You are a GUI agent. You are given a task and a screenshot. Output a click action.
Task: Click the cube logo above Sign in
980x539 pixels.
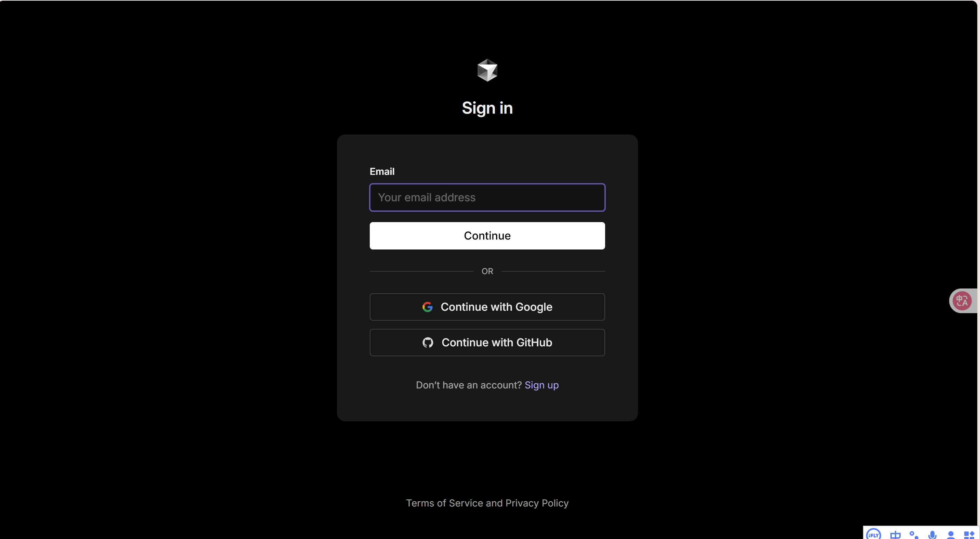point(487,70)
